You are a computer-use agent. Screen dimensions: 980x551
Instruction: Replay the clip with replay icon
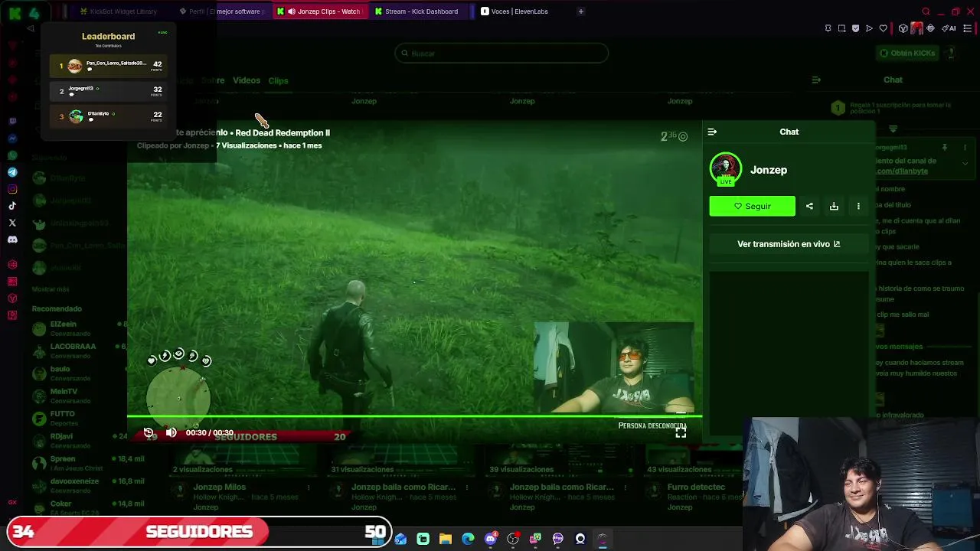[x=149, y=432]
